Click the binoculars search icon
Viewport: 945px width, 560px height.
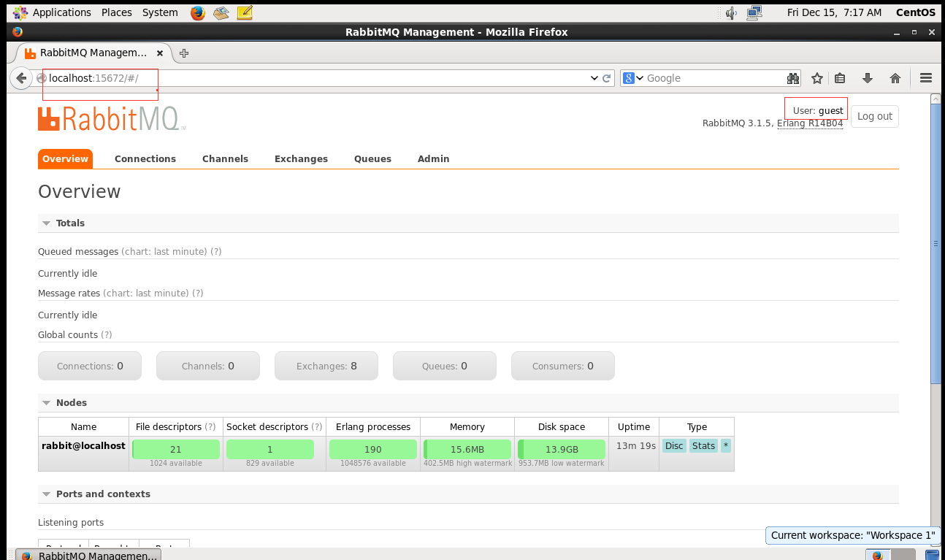pos(793,78)
